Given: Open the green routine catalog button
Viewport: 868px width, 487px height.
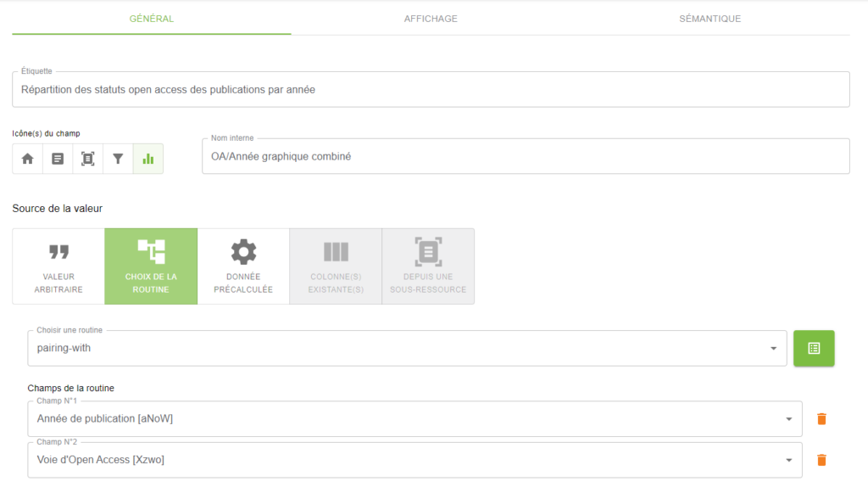Looking at the screenshot, I should pyautogui.click(x=814, y=348).
